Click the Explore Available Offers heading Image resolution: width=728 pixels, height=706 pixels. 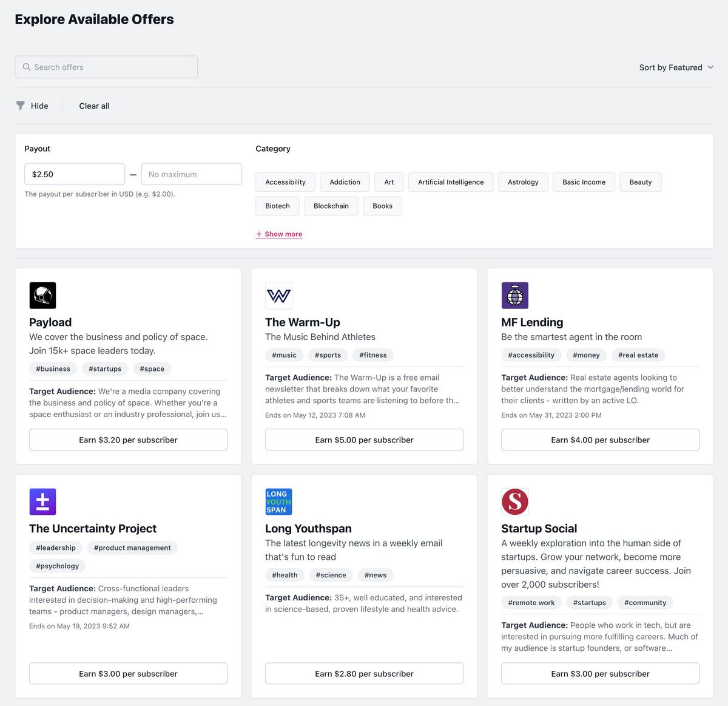pyautogui.click(x=94, y=19)
